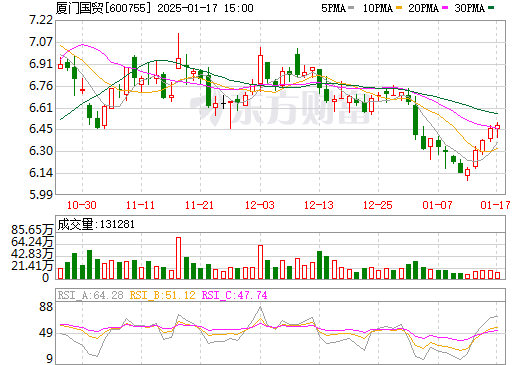Image resolution: width=520 pixels, height=365 pixels.
Task: Click the 01-17 date label
Action: 495,205
